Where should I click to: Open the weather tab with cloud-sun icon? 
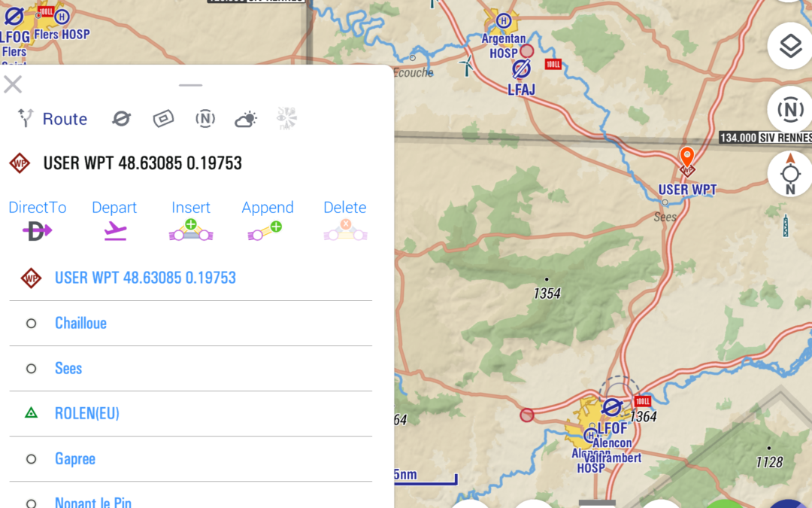[246, 119]
